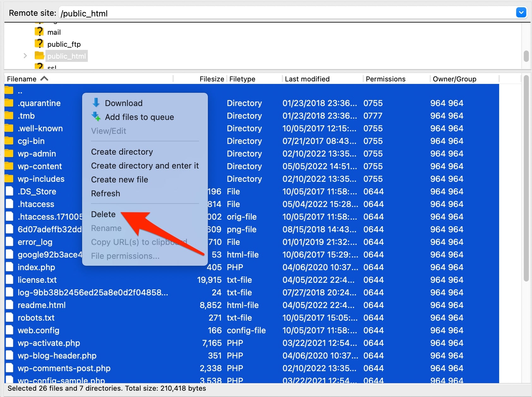
Task: Click the 0777 permissions value
Action: tap(373, 116)
